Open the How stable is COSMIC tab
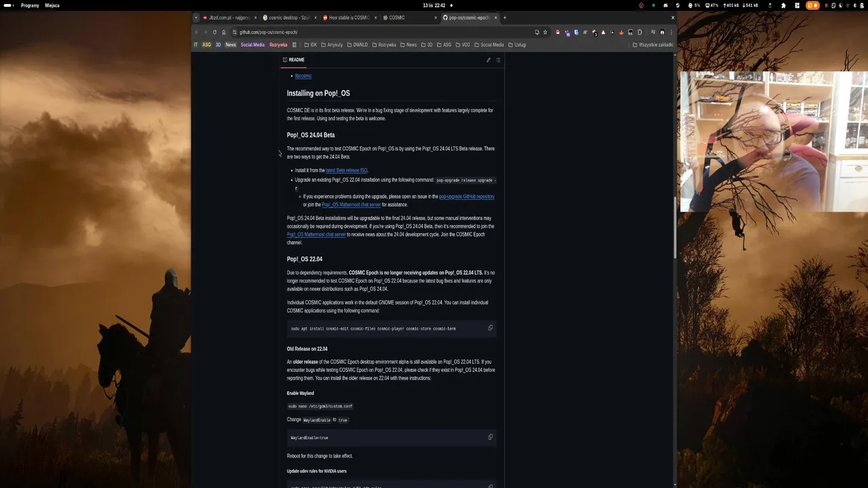Image resolution: width=868 pixels, height=488 pixels. pos(349,18)
